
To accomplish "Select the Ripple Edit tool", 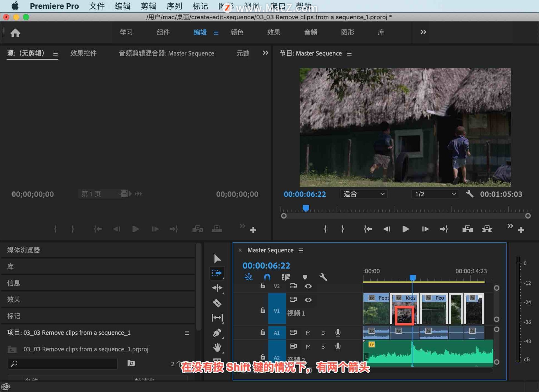I will pyautogui.click(x=217, y=288).
